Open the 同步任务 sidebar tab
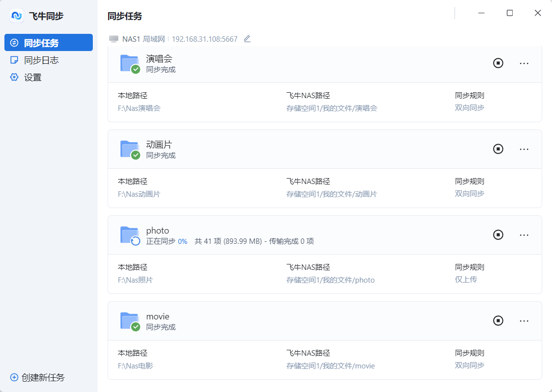Image resolution: width=552 pixels, height=392 pixels. pos(49,43)
